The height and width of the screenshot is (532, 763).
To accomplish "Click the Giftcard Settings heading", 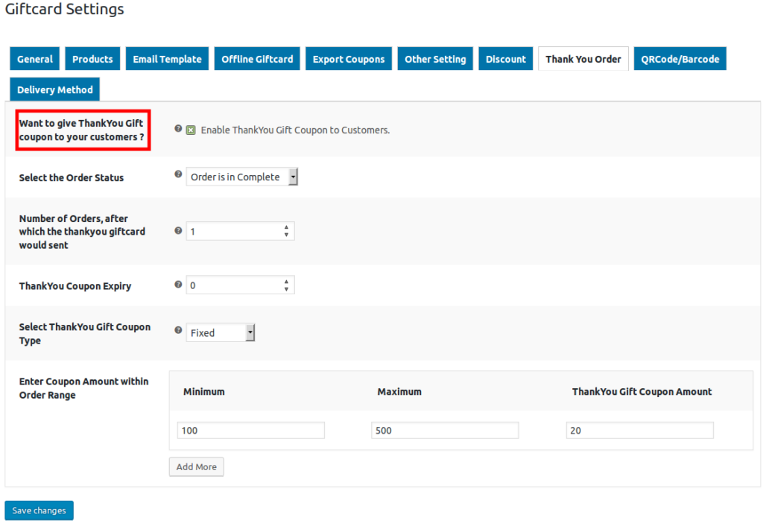I will tap(64, 9).
